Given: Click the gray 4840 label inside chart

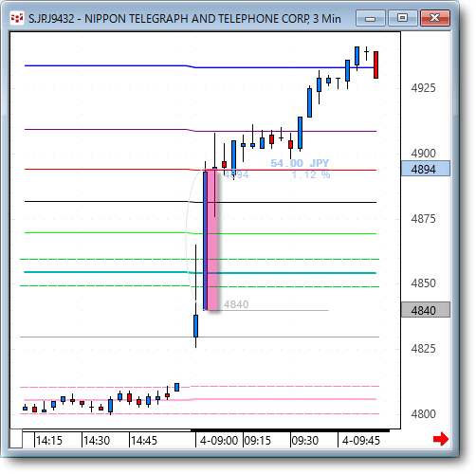Looking at the screenshot, I should tap(236, 304).
